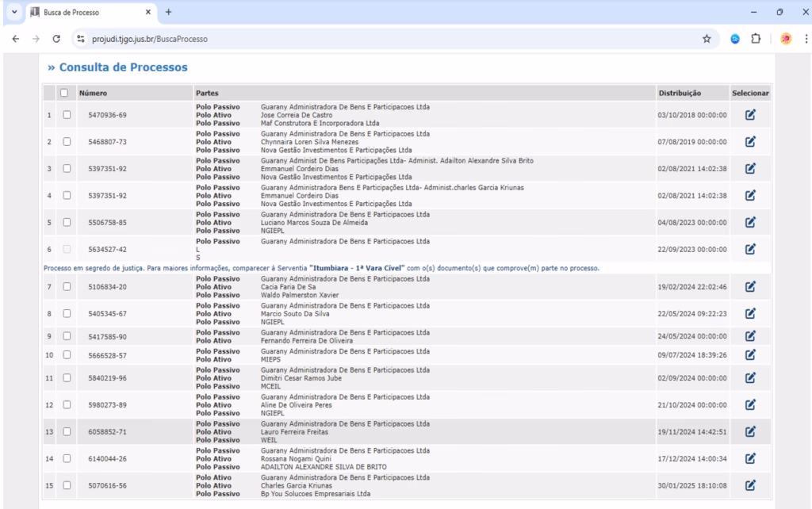
Task: Open process 5106834-20 using select icon
Action: 749,287
